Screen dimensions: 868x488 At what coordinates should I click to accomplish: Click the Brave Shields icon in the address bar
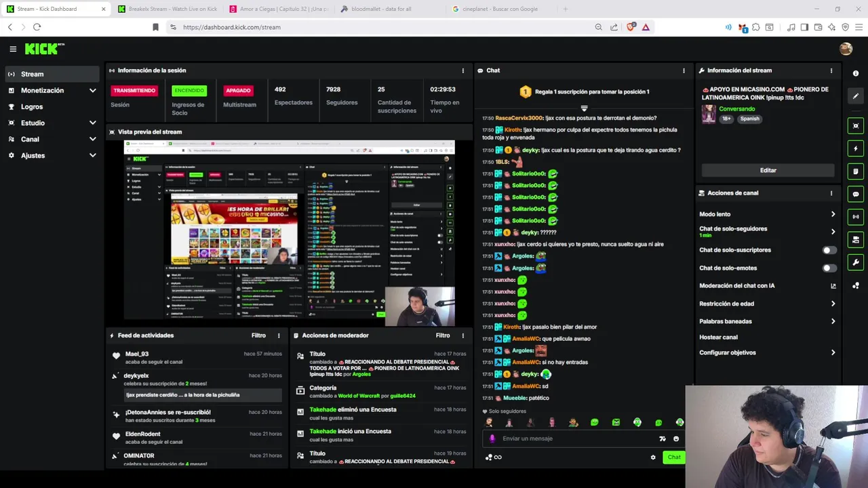point(631,27)
